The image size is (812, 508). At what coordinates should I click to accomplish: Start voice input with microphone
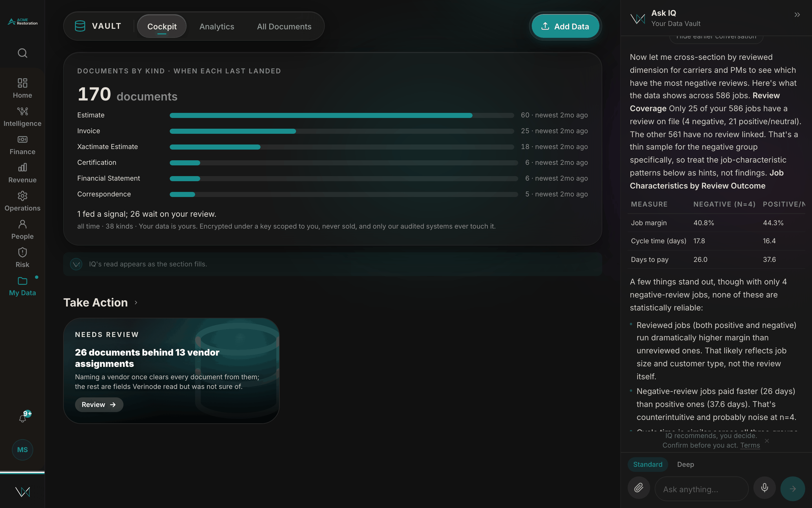pyautogui.click(x=764, y=487)
